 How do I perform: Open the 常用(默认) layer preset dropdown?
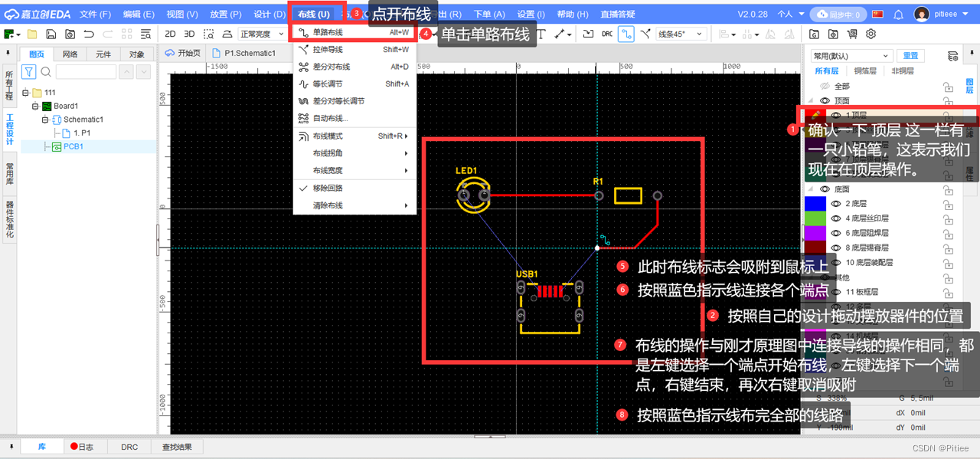point(852,56)
